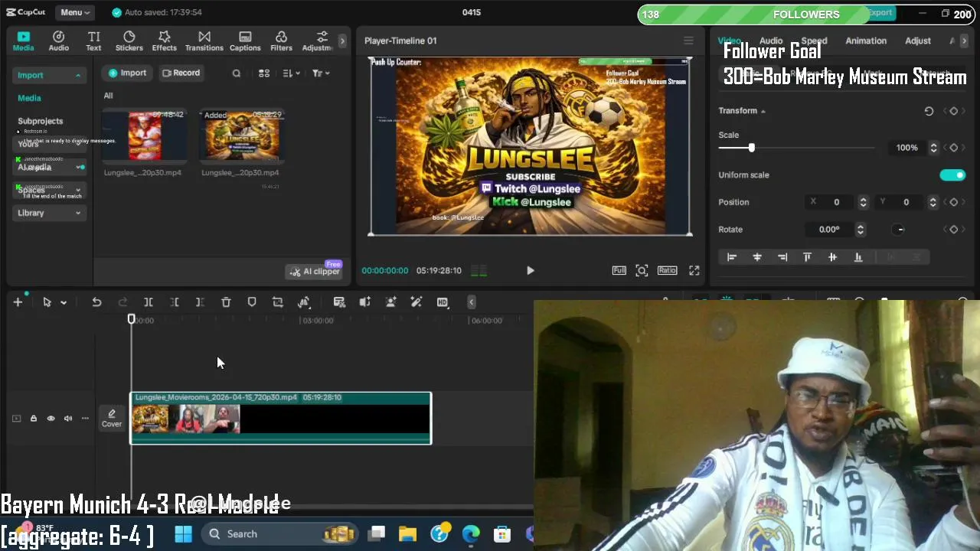This screenshot has height=551, width=980.
Task: Open the Stickers tab
Action: coord(129,41)
